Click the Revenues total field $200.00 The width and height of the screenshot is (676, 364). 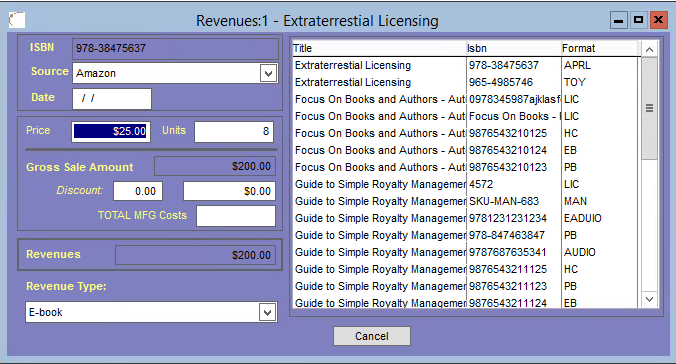195,255
